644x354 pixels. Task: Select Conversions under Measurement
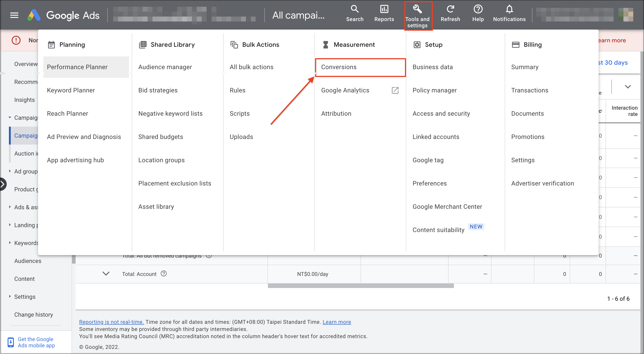(x=339, y=67)
